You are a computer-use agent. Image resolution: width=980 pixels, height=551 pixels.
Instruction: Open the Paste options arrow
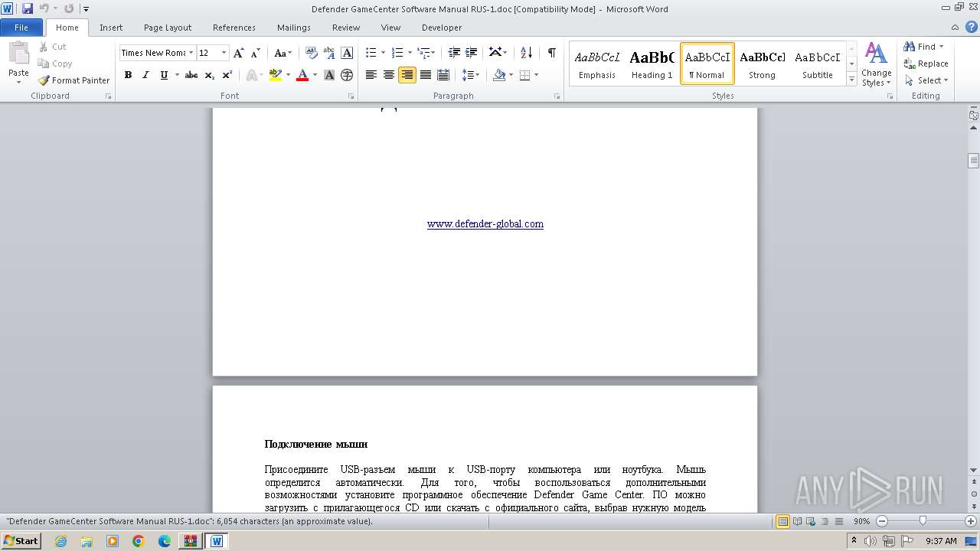(x=18, y=83)
